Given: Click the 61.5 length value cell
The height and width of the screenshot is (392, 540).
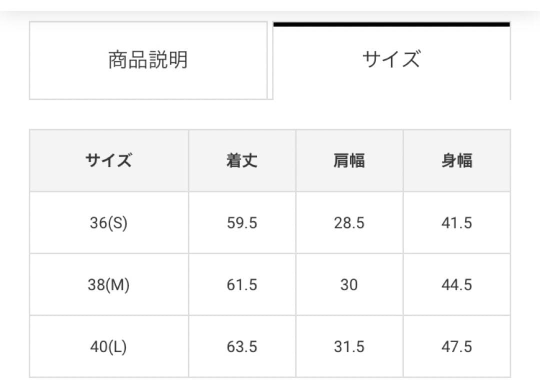Looking at the screenshot, I should pyautogui.click(x=242, y=284).
